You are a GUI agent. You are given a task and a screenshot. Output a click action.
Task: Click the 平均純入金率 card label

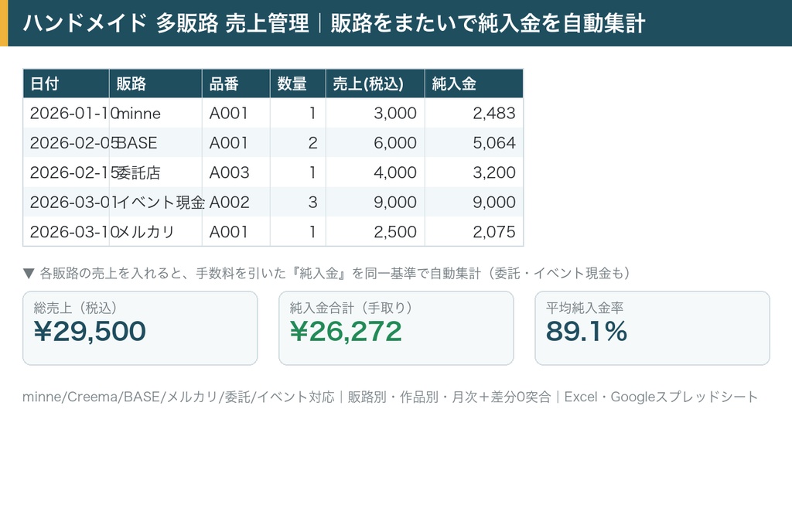tap(585, 308)
